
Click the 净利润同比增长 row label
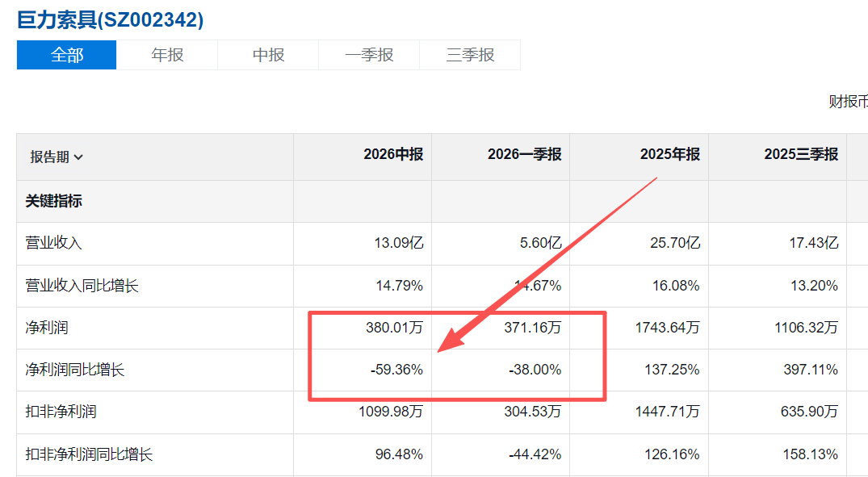(75, 370)
